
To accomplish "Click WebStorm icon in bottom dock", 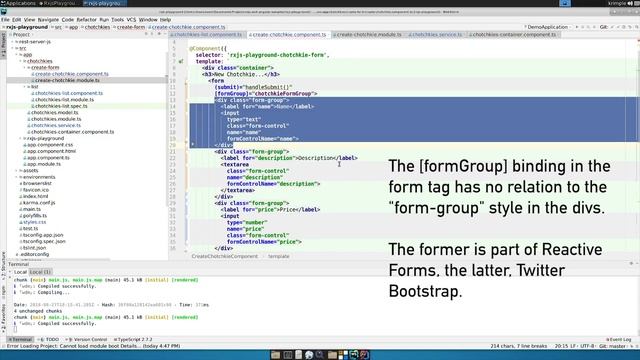I will click(x=353, y=355).
